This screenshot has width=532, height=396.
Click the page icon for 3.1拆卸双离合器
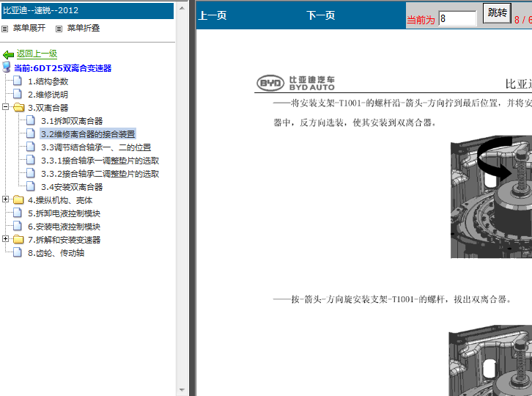(31, 120)
